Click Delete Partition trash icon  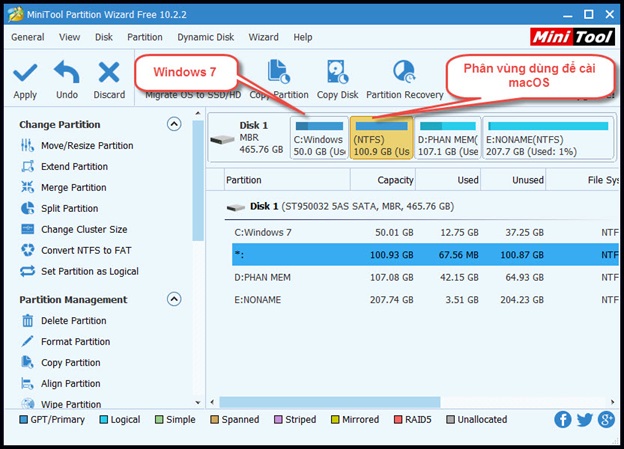[27, 320]
